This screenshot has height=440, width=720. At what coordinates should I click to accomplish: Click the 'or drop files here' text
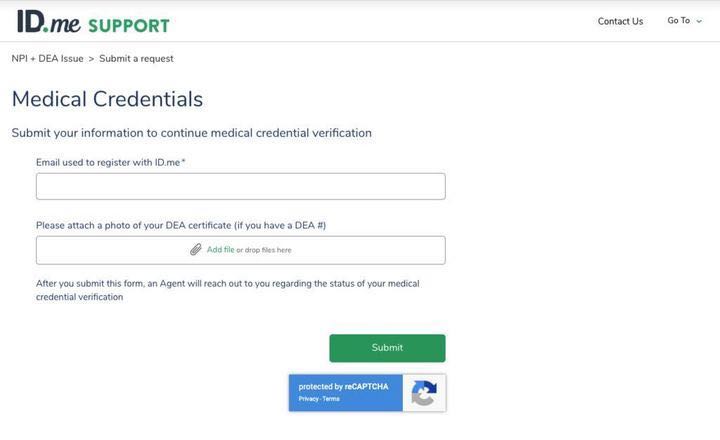coord(264,250)
